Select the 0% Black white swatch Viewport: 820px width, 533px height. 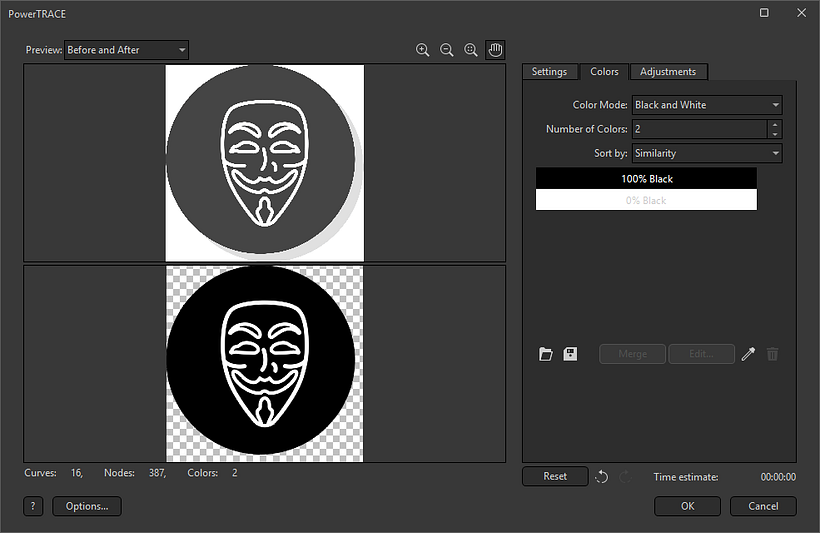point(646,200)
